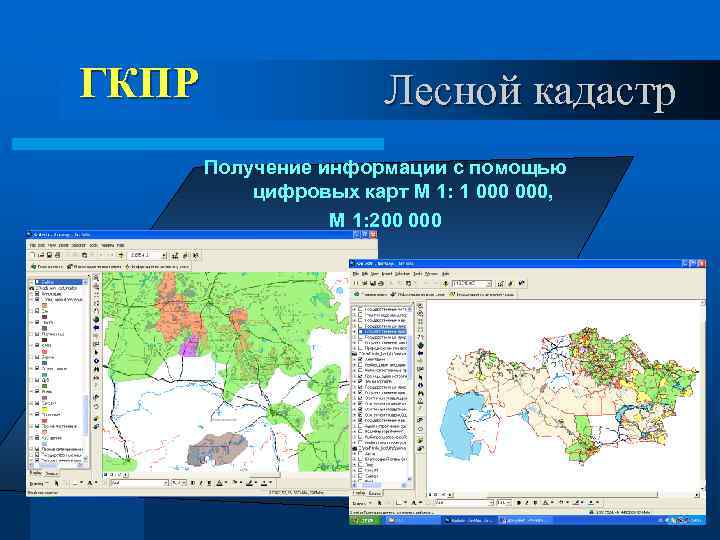
Task: Click dark maroon symbol swatch in left TOC
Action: [x=45, y=340]
